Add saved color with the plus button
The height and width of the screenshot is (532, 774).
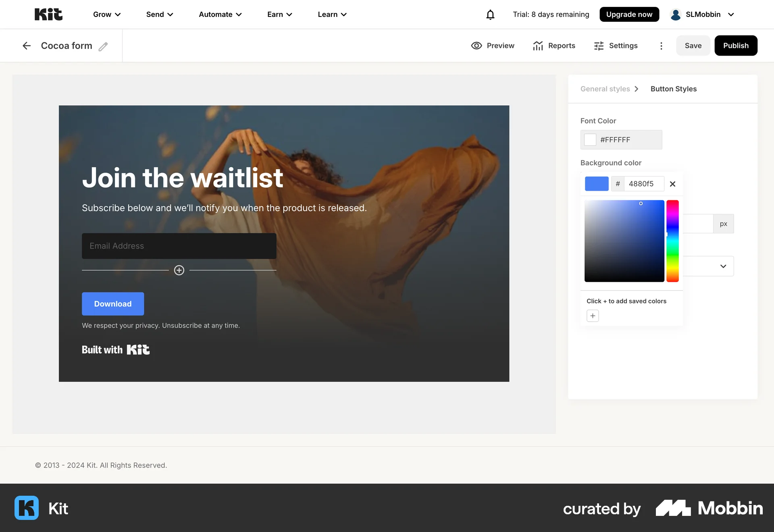coord(592,316)
